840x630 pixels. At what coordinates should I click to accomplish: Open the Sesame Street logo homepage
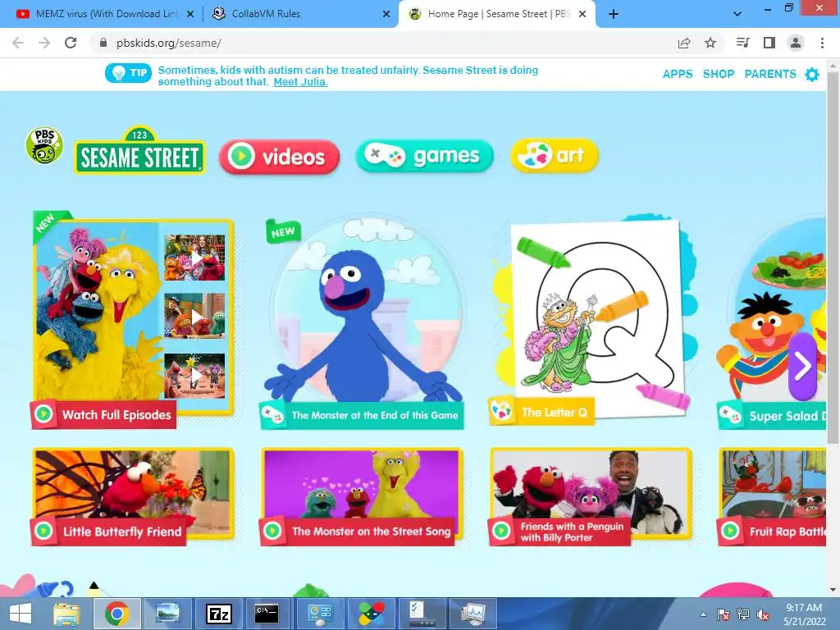(x=139, y=151)
